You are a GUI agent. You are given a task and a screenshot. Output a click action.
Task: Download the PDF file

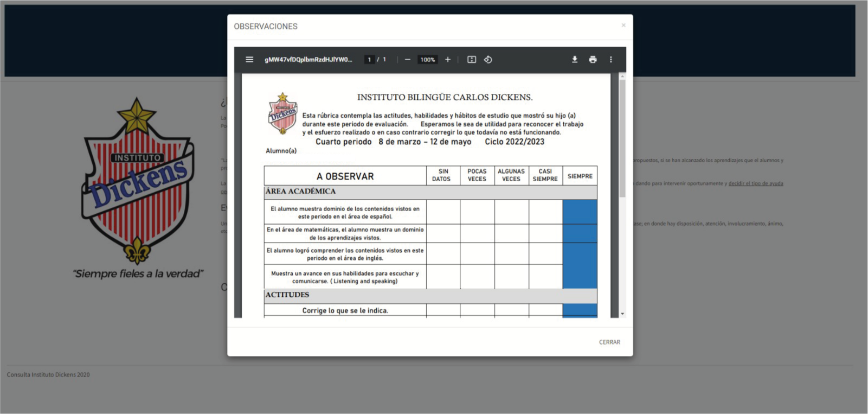click(x=575, y=60)
